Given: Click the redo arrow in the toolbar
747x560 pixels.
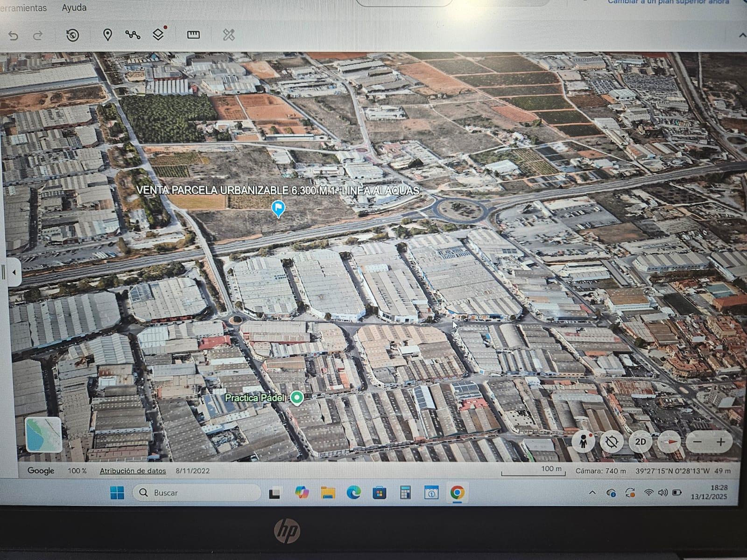Looking at the screenshot, I should 38,35.
